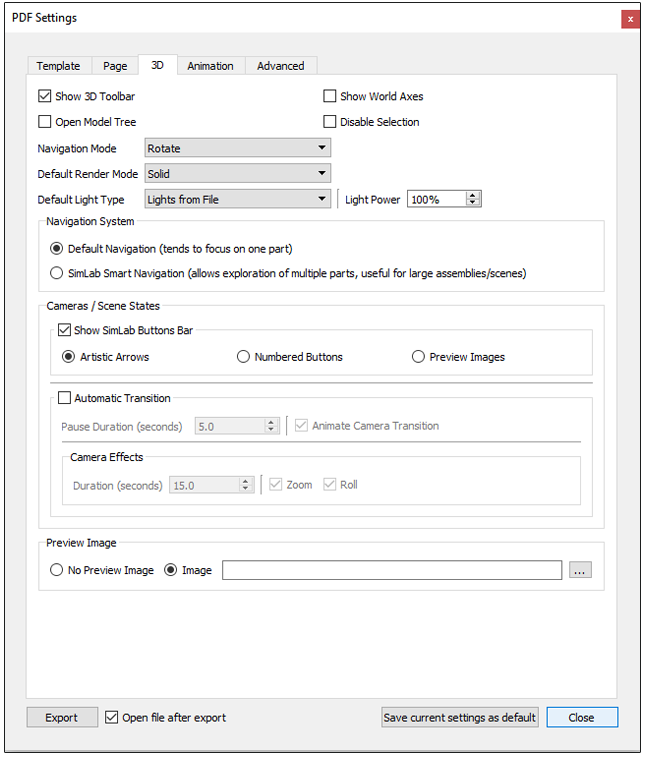Click the browse button for preview image
The image size is (650, 763).
point(580,570)
